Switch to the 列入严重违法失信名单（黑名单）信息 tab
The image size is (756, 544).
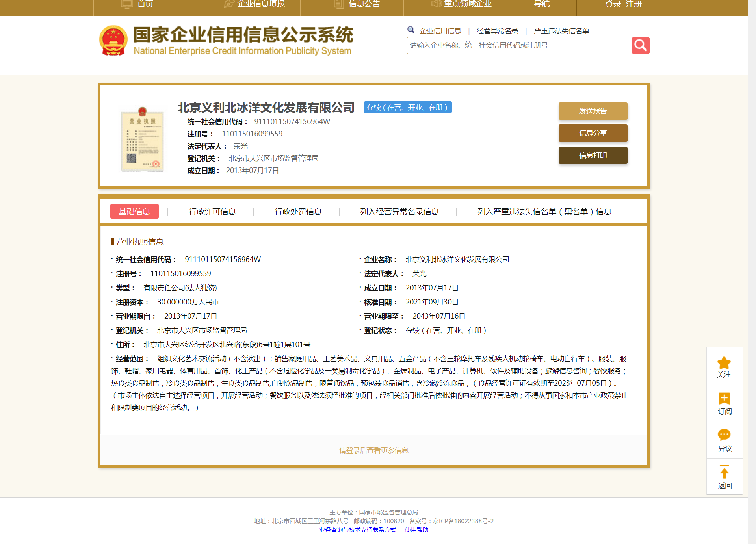tap(544, 212)
